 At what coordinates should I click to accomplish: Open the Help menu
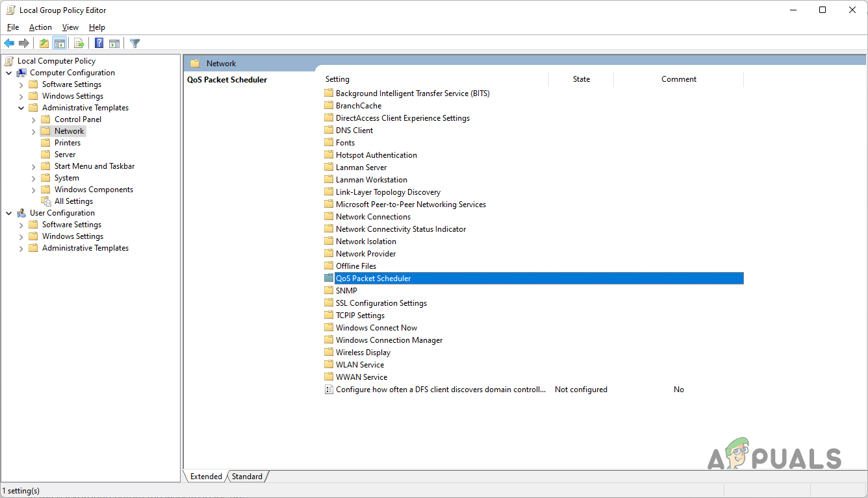tap(97, 27)
